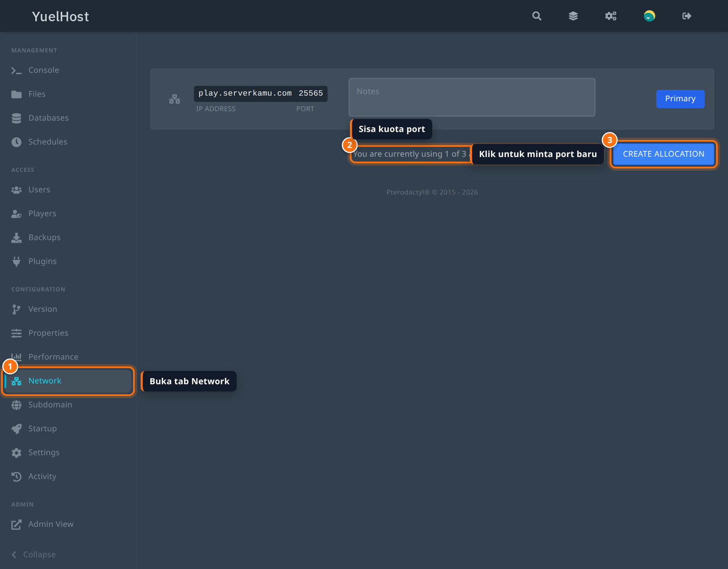Click the CREATE ALLOCATION button

[664, 154]
